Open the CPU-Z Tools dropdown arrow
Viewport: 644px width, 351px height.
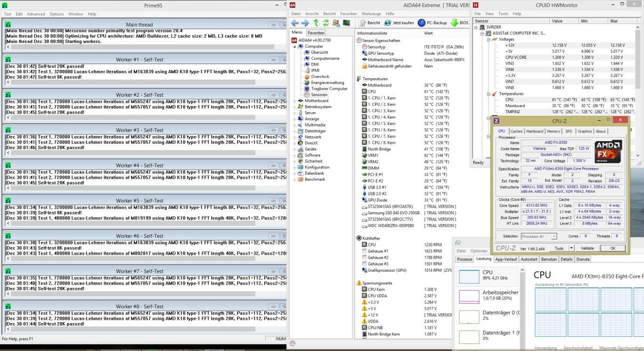[571, 248]
